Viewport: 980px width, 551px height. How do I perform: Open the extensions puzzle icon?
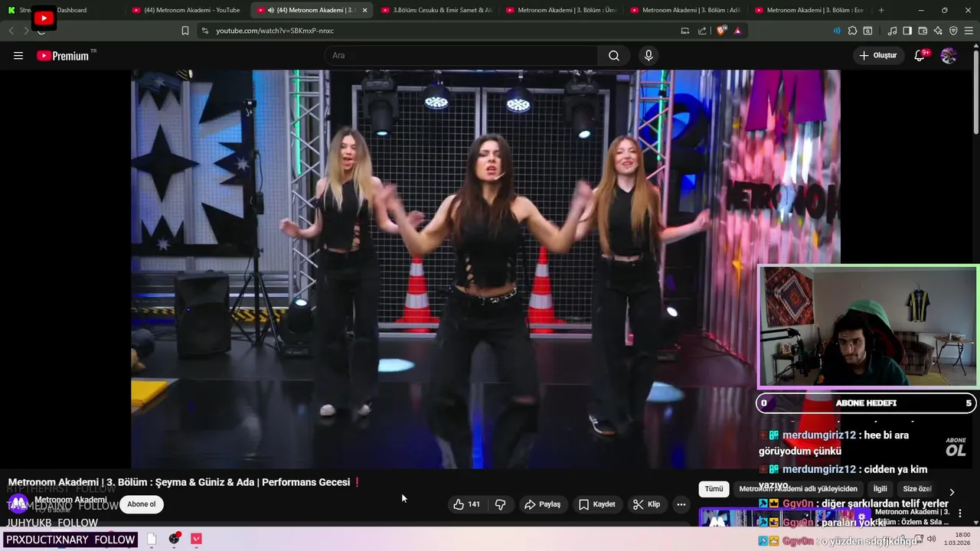(x=852, y=31)
